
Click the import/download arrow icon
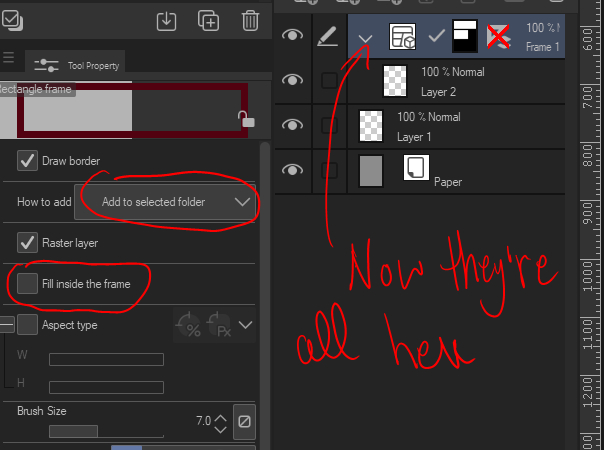[168, 19]
